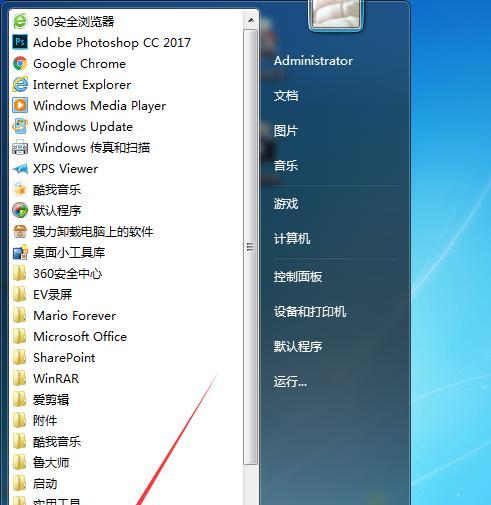Viewport: 491px width, 505px height.
Task: Select the 运行... Run entry
Action: (x=290, y=381)
